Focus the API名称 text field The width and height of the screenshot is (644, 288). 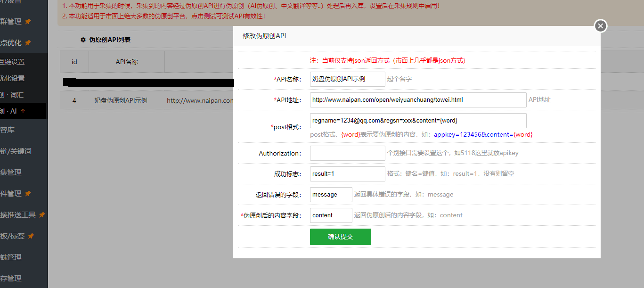(347, 79)
